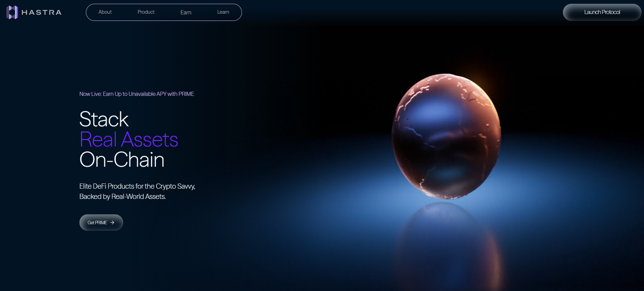
Task: Click the Get PRIME button label
Action: [x=97, y=223]
